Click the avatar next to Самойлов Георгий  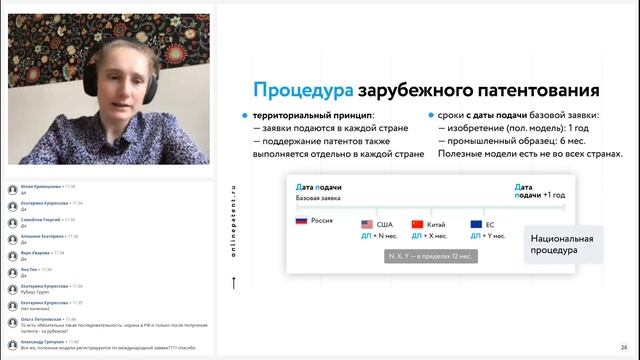click(13, 223)
